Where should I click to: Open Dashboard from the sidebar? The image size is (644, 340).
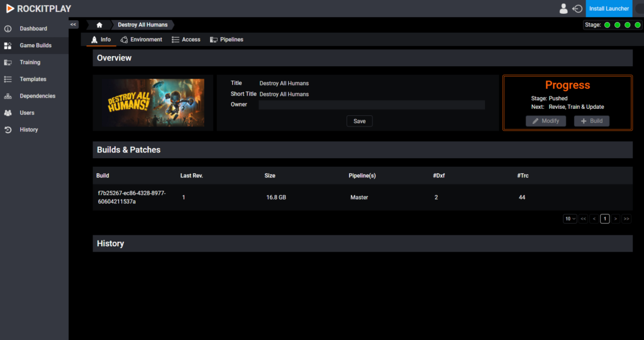pos(33,29)
